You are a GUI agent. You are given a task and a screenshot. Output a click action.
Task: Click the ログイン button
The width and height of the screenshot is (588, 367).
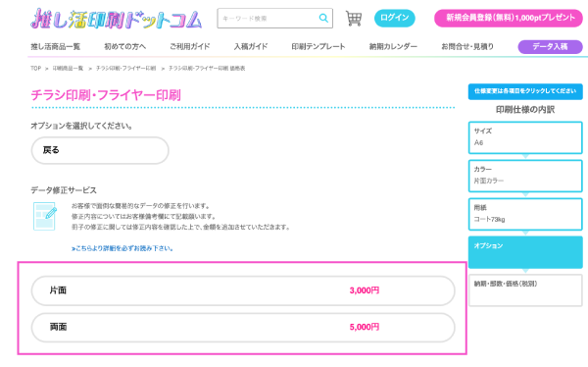(395, 18)
